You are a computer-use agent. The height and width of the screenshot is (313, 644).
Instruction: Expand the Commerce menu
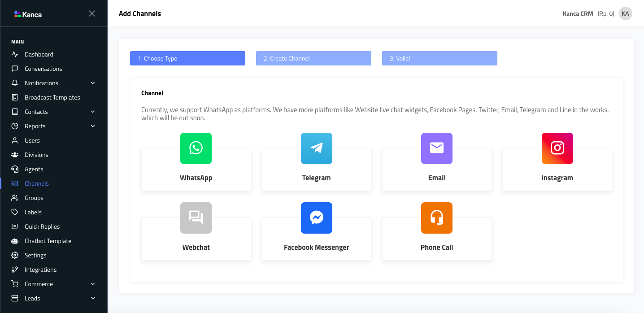tap(93, 284)
